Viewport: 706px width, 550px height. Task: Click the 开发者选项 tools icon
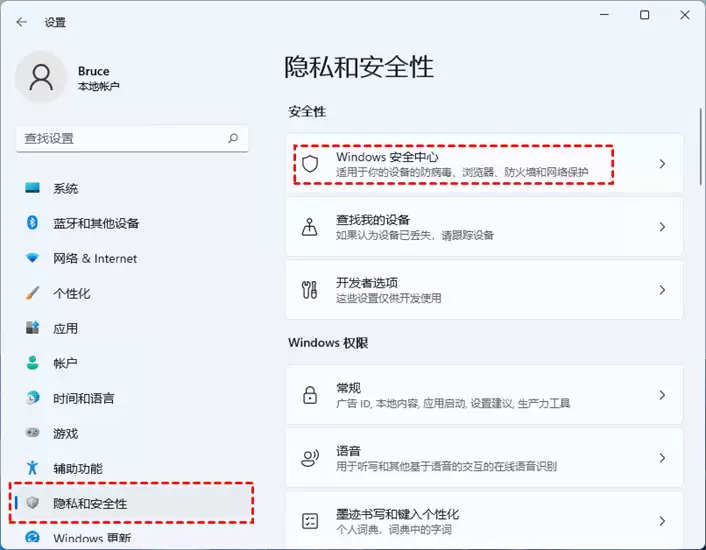(310, 290)
